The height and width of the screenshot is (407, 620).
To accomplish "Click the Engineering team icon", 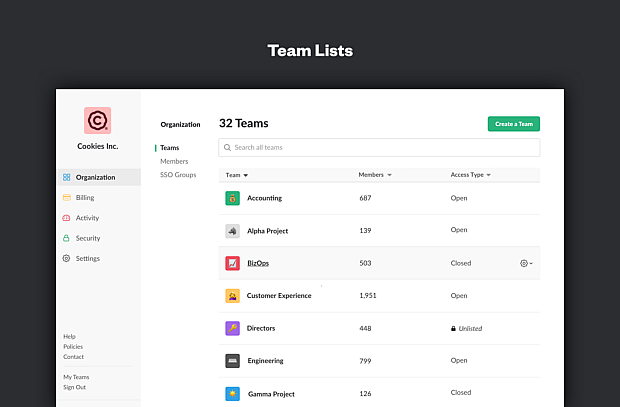I will tap(232, 361).
